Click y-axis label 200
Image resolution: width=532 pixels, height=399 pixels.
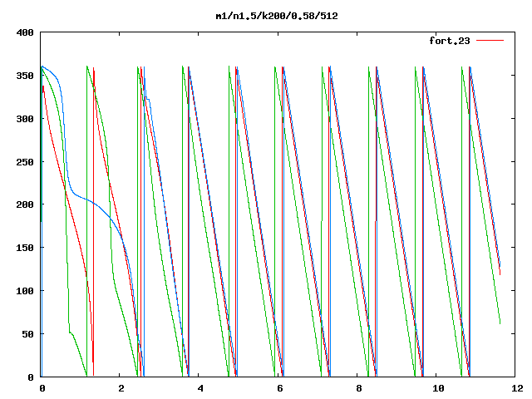pyautogui.click(x=25, y=204)
